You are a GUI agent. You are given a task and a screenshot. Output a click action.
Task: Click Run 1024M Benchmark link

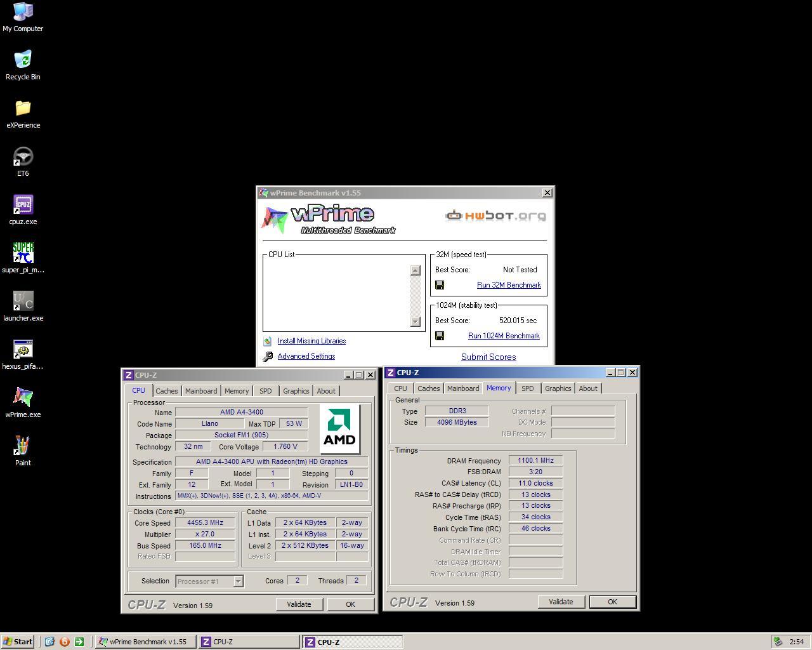pos(504,336)
